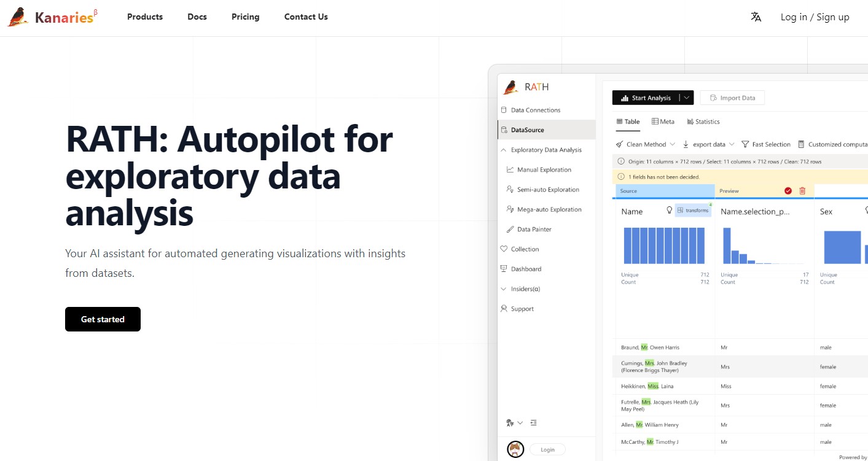
Task: Click info icon beside Origin columns summary
Action: click(x=621, y=161)
